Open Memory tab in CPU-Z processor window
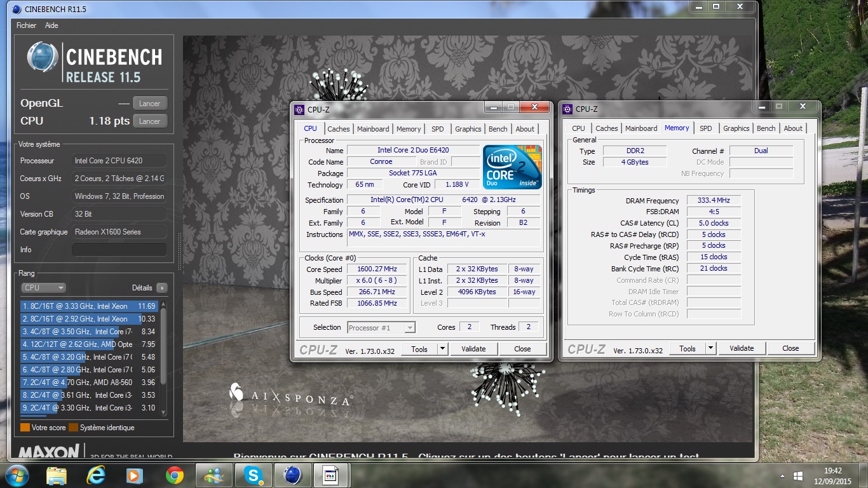868x488 pixels. coord(409,129)
